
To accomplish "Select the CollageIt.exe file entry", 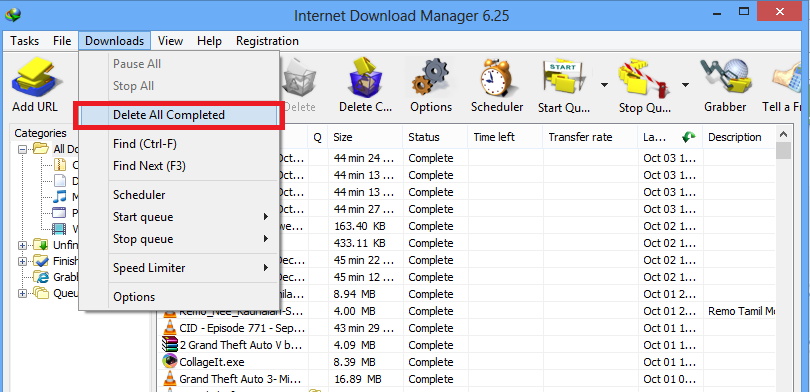I will [x=212, y=362].
